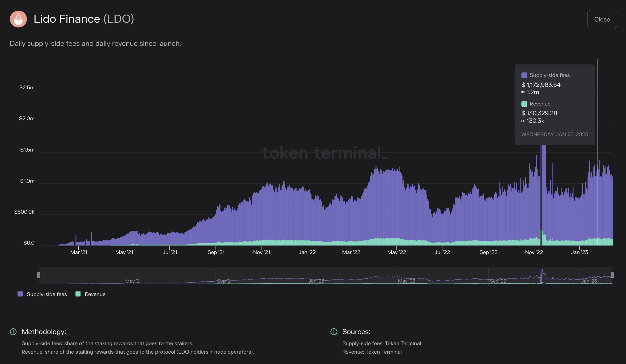Click the Revenue swatch inside the tooltip
Viewport: 626px width, 364px height.
coord(524,104)
